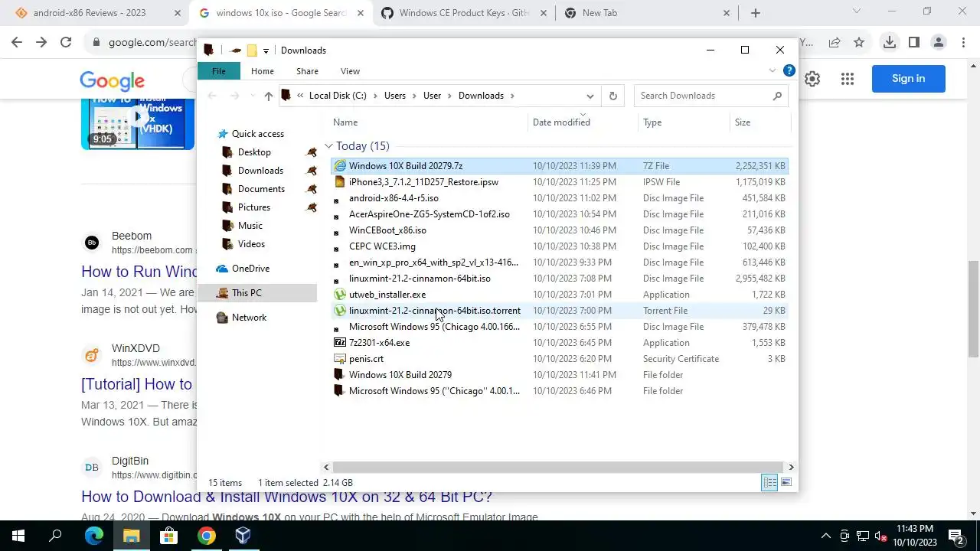Open Google settings gear icon

(812, 79)
